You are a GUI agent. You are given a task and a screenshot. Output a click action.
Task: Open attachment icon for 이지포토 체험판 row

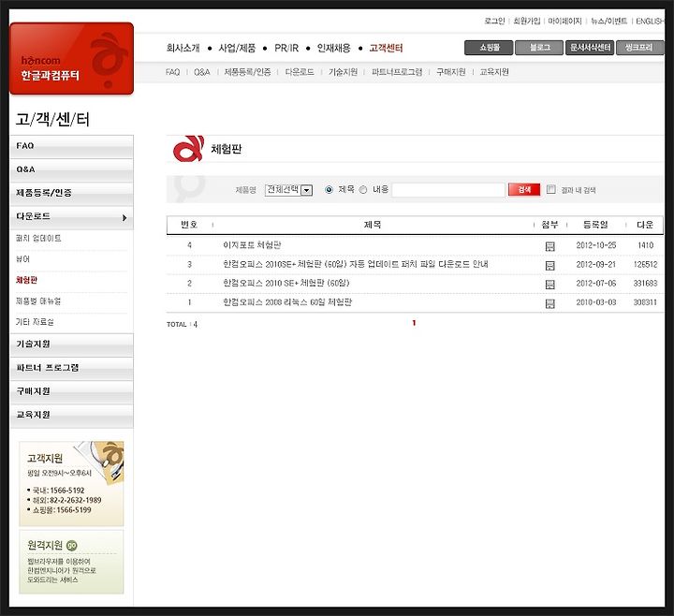pyautogui.click(x=549, y=246)
